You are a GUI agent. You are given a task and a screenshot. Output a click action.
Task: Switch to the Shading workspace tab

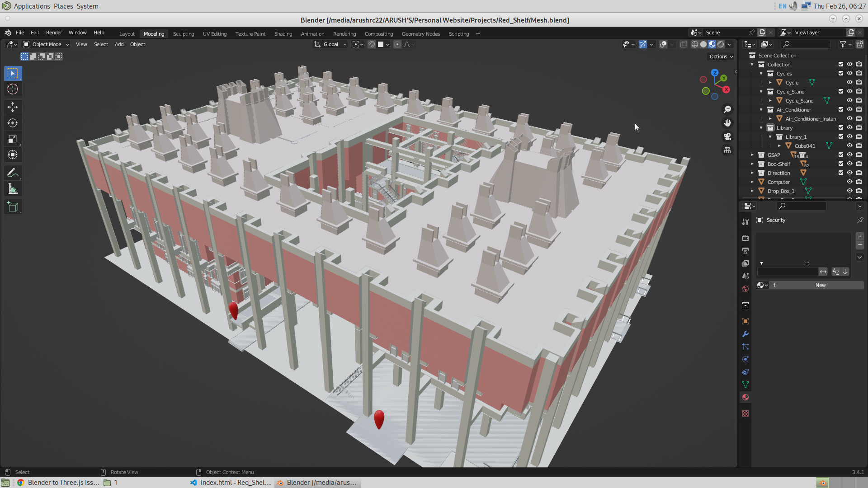pos(283,33)
